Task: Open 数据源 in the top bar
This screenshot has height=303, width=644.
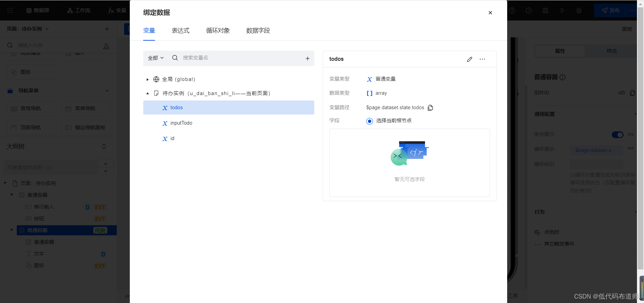Action: (38, 10)
